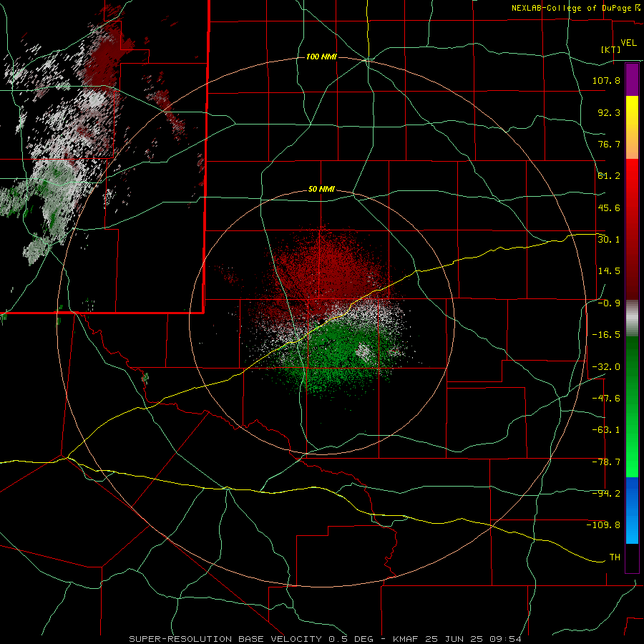The image size is (644, 644).
Task: Click the 45.6 velocity scale value
Action: [x=609, y=208]
